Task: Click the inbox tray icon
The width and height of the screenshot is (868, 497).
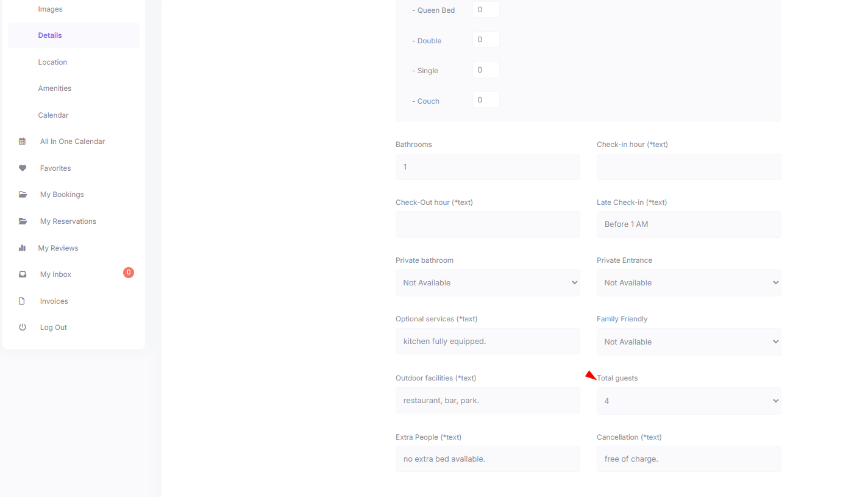Action: pos(23,274)
